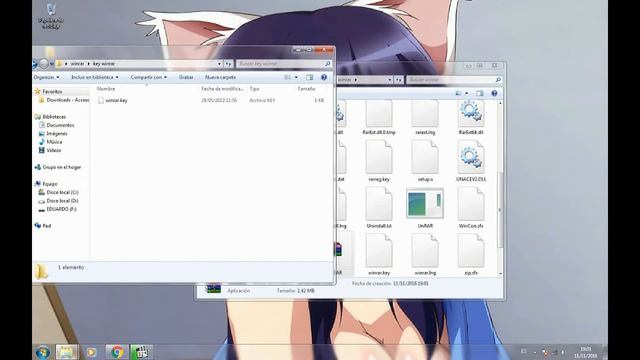Open the Documentos library
Screen dimensions: 640x360
60,125
